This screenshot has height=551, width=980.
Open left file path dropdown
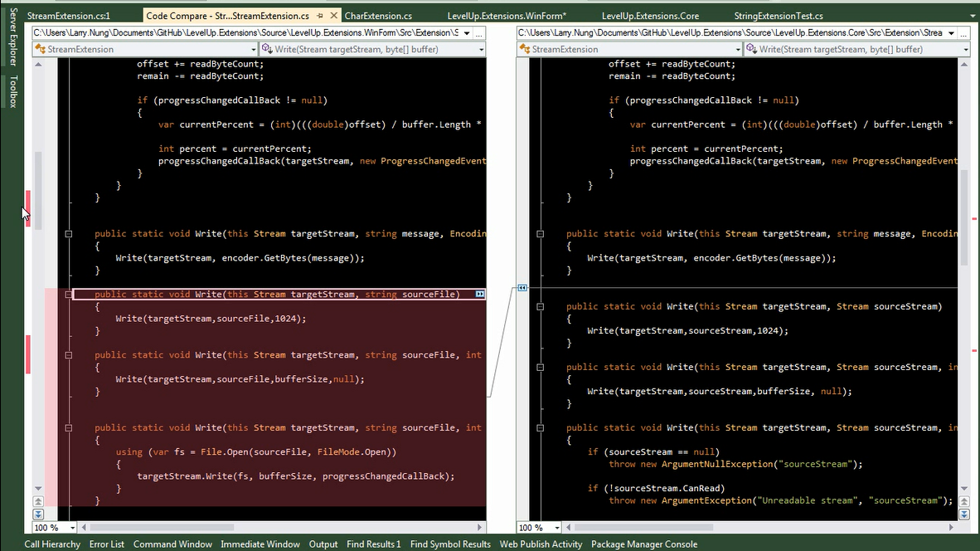coord(467,33)
